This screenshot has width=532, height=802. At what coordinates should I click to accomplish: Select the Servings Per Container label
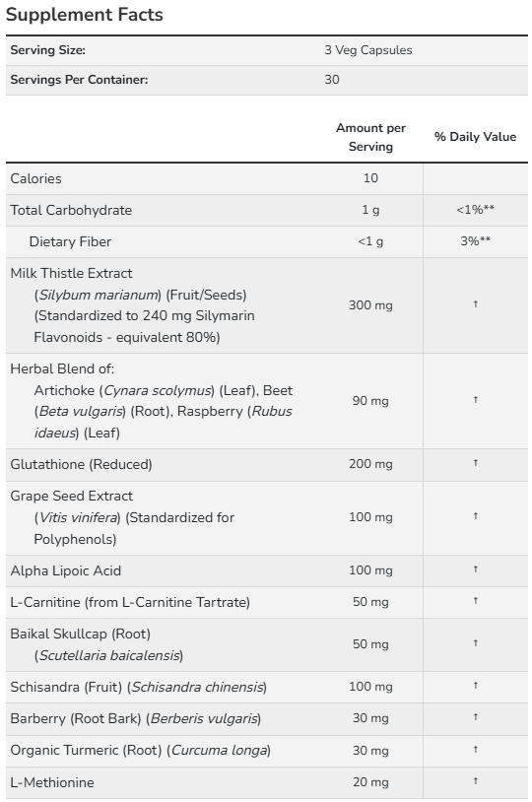click(79, 80)
